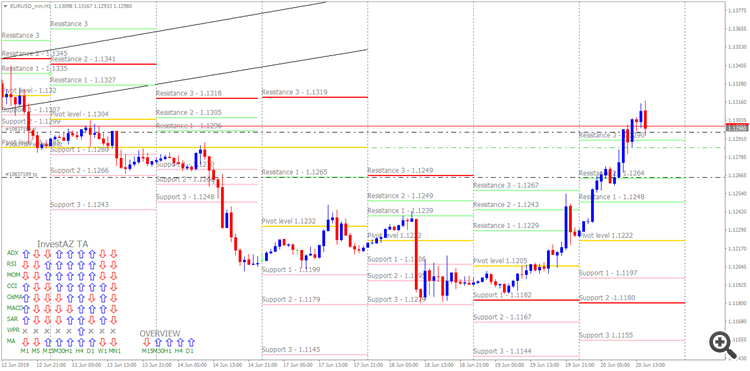Click the SAR M1 blue up arrow

(x=26, y=320)
